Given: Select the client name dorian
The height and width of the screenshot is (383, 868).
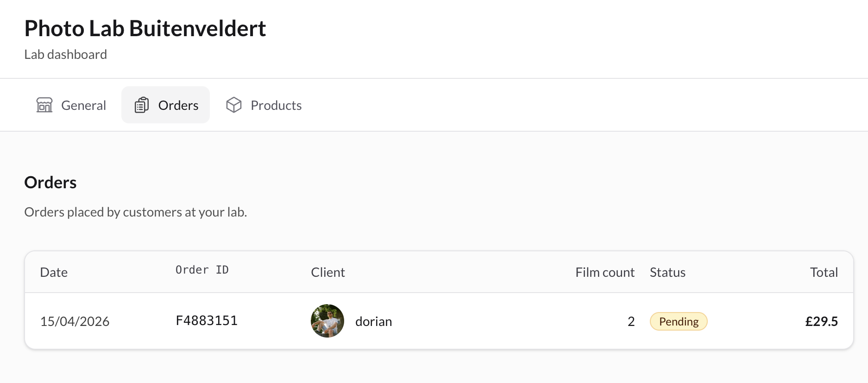Looking at the screenshot, I should tap(373, 321).
